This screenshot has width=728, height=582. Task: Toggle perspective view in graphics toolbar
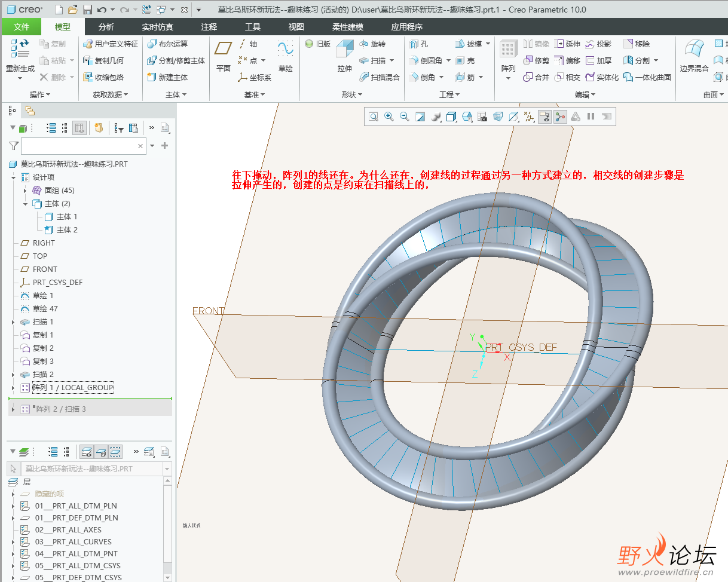click(x=498, y=117)
